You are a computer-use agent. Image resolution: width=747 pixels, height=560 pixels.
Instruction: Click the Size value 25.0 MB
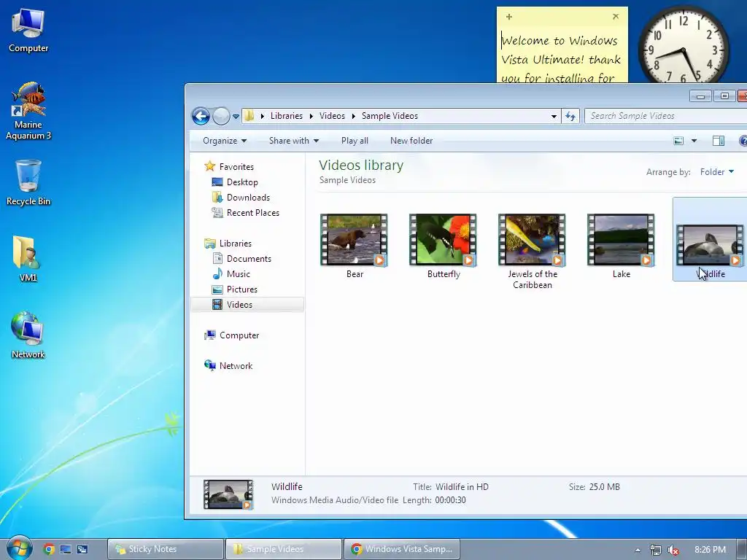pos(605,486)
